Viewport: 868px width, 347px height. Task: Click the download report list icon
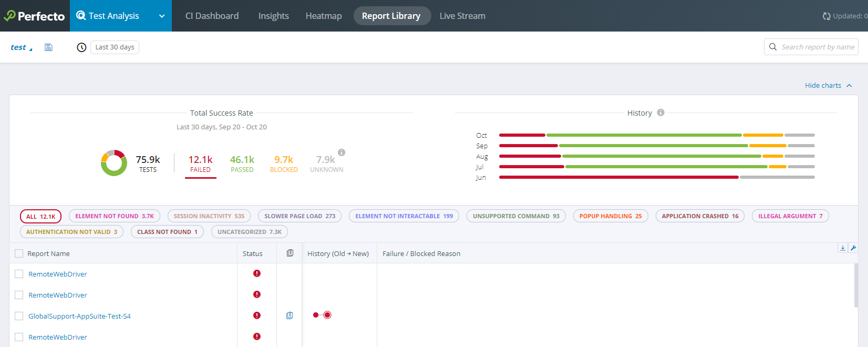(x=843, y=248)
